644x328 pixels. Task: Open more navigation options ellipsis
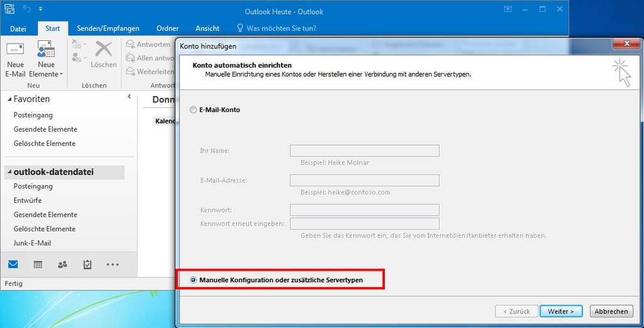pos(113,264)
